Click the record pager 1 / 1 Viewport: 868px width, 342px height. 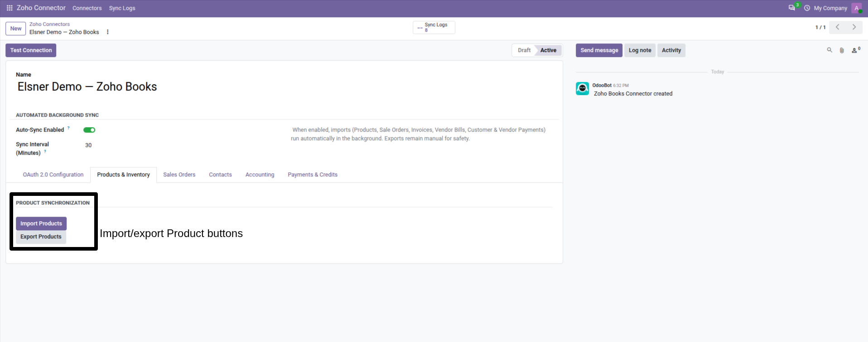tap(820, 28)
